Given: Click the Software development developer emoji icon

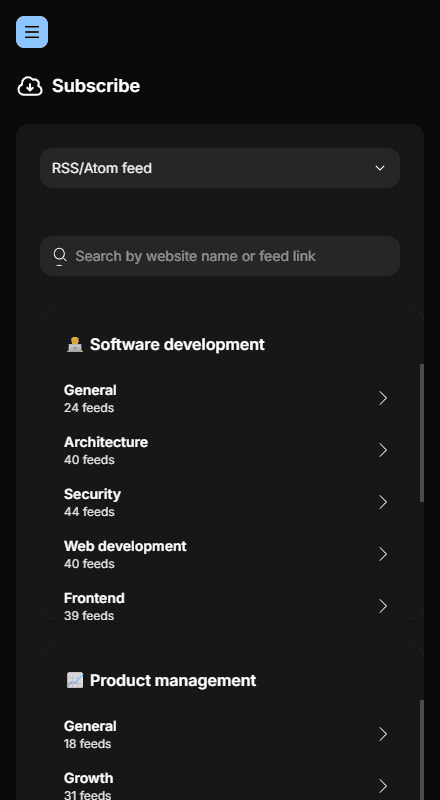Looking at the screenshot, I should click(x=75, y=344).
